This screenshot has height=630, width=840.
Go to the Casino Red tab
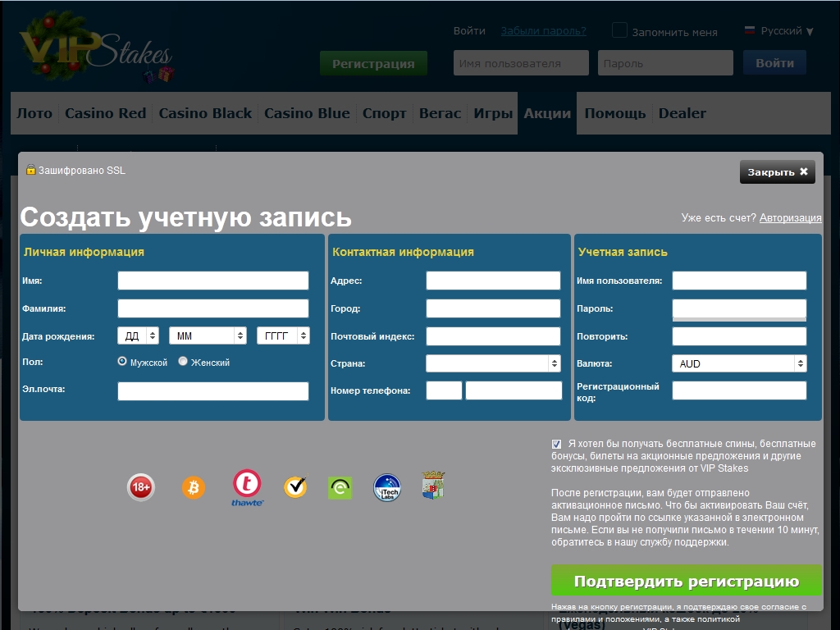tap(105, 113)
